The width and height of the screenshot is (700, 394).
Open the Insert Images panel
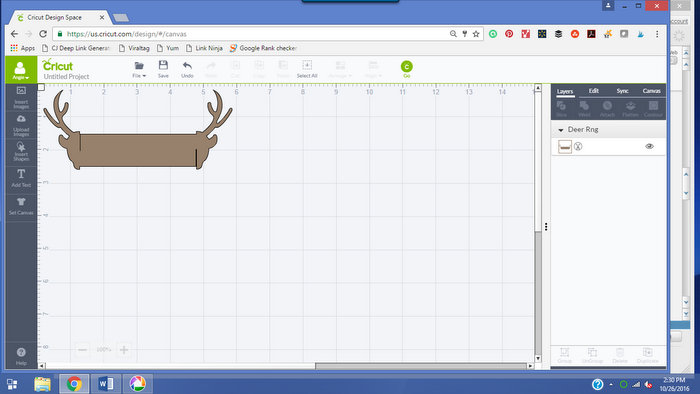coord(21,97)
